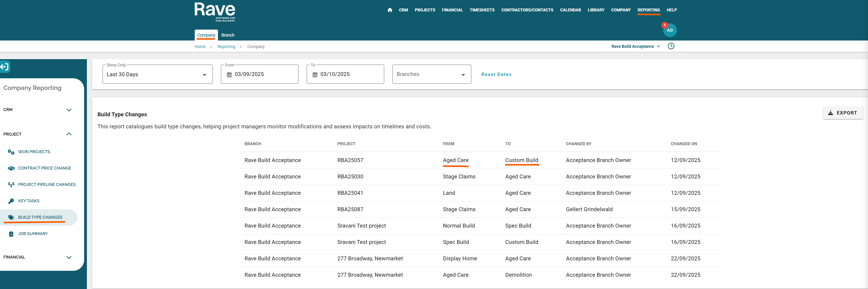Click the Contract Price Change handshake icon
Image resolution: width=868 pixels, height=289 pixels.
click(11, 168)
